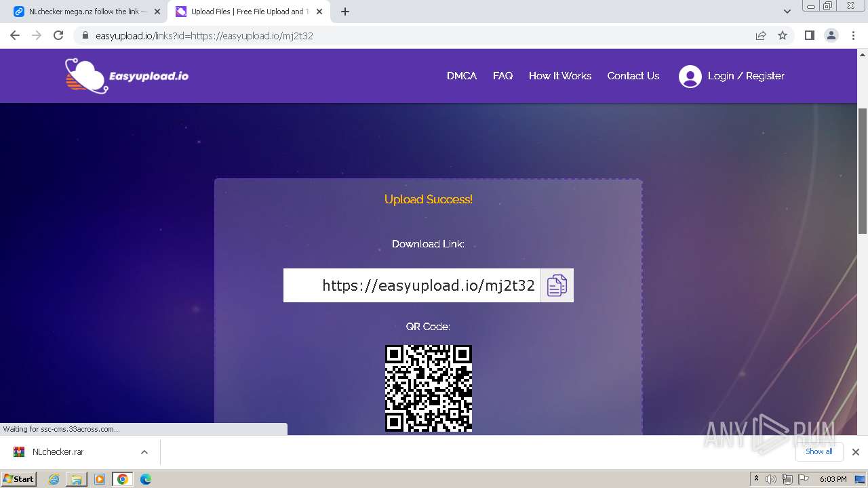Select the Upload Files tab
868x488 pixels.
click(250, 12)
